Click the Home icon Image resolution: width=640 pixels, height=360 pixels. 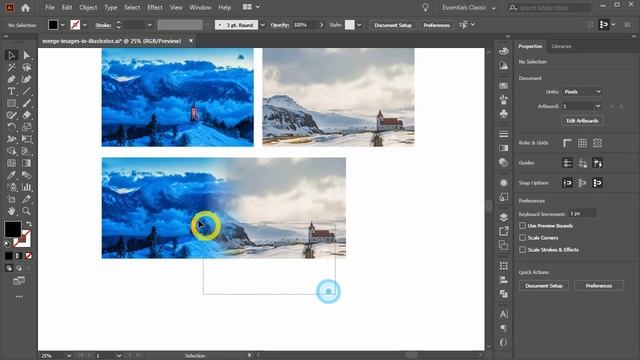[25, 7]
